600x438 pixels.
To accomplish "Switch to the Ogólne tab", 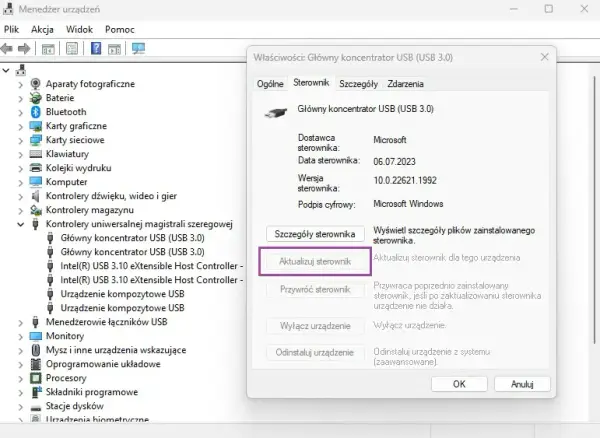I will pyautogui.click(x=270, y=84).
